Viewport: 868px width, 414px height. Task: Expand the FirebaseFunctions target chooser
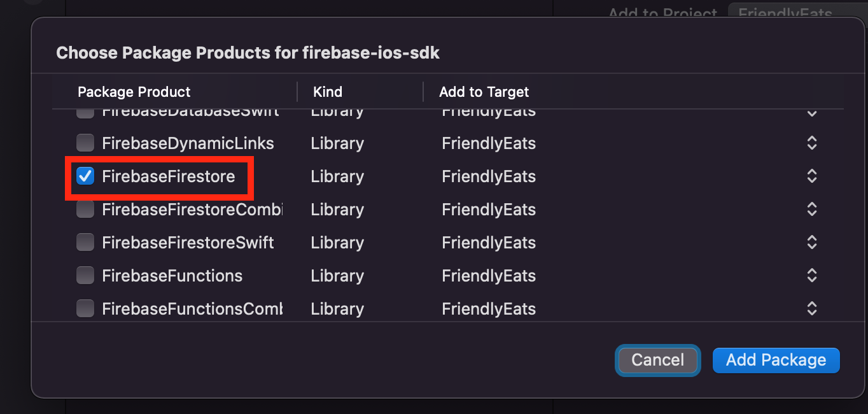point(812,275)
